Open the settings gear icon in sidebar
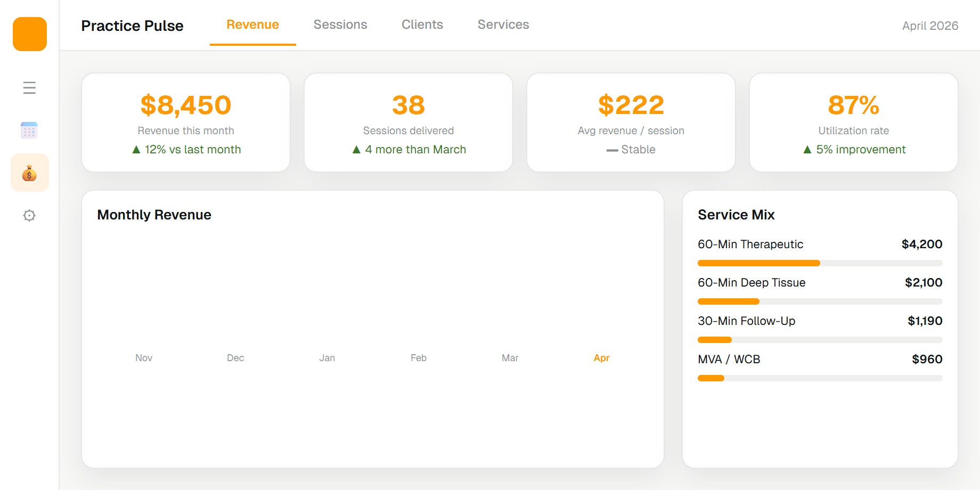 click(x=30, y=215)
